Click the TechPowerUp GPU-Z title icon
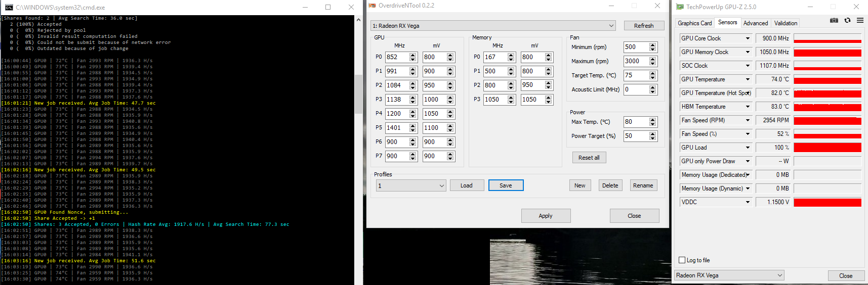This screenshot has width=868, height=285. coord(680,7)
